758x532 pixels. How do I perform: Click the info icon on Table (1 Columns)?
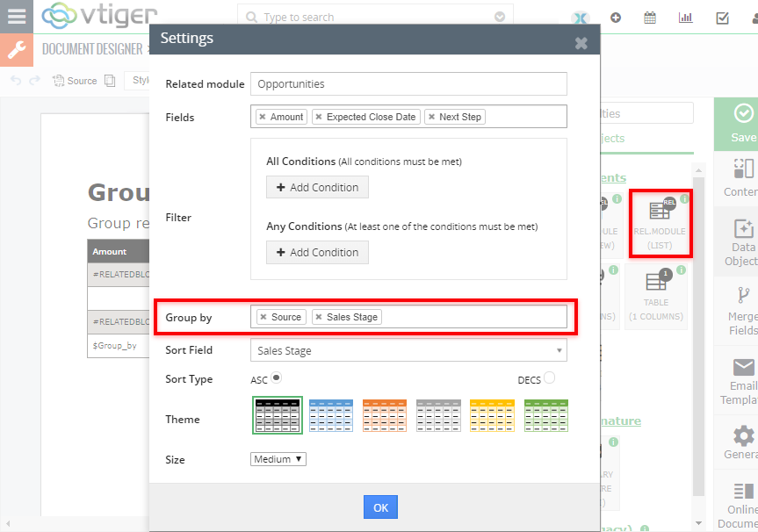coord(681,270)
